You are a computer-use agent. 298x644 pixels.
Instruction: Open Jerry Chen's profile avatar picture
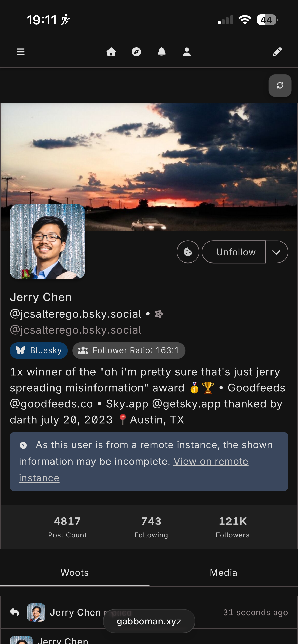47,241
